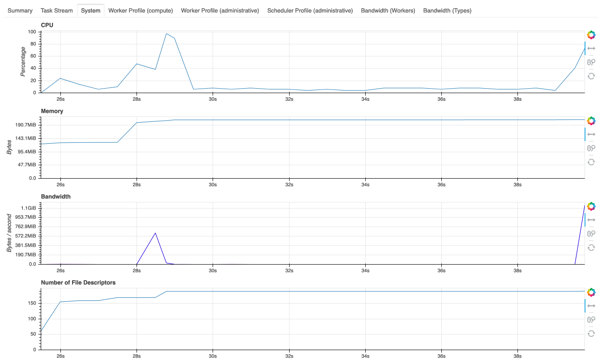Switch to the Task Stream tab
Image resolution: width=598 pixels, height=364 pixels.
pos(56,10)
